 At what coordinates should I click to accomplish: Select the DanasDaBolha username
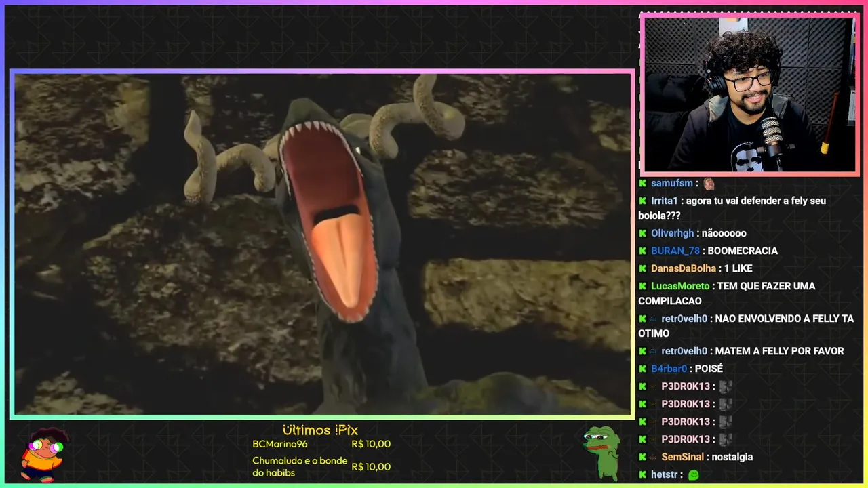[x=684, y=268]
